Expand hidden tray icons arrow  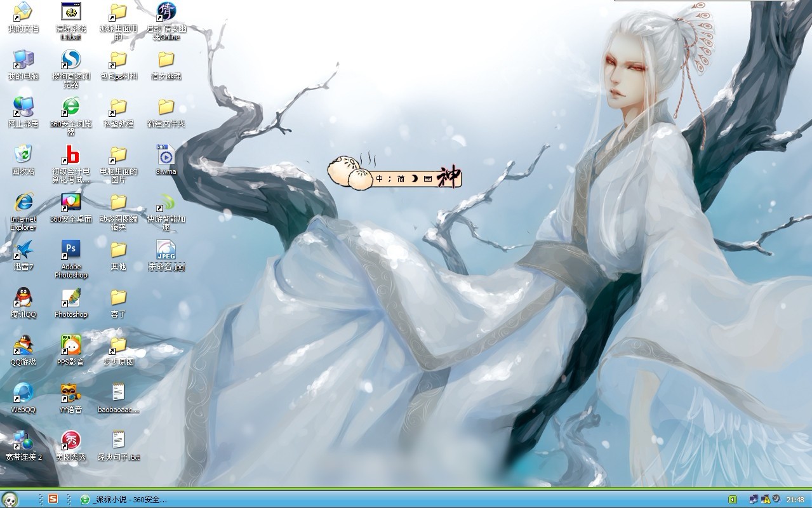coord(733,500)
